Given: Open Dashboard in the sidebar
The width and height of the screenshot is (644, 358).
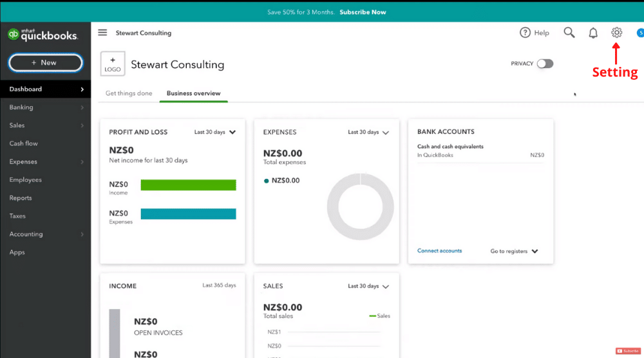Looking at the screenshot, I should click(46, 89).
